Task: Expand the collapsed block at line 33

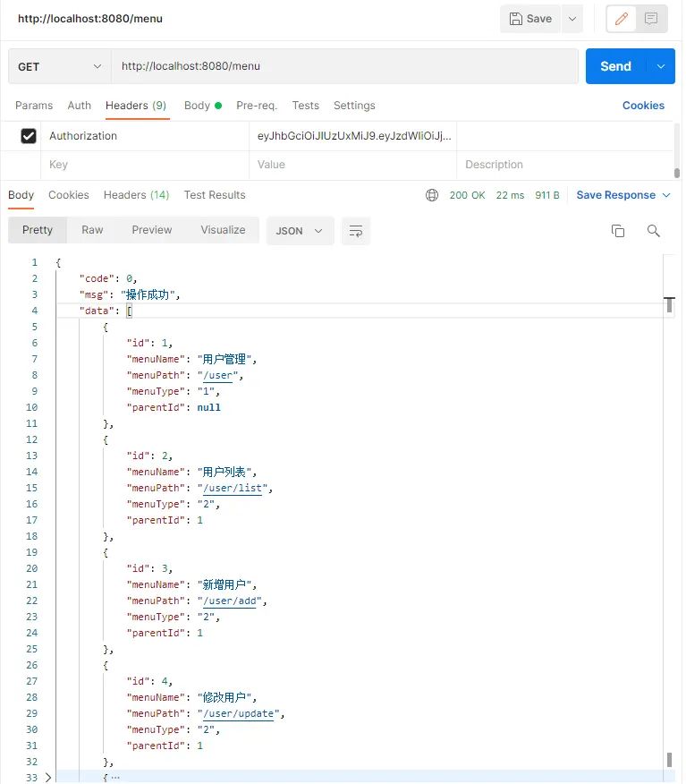Action: click(x=48, y=777)
